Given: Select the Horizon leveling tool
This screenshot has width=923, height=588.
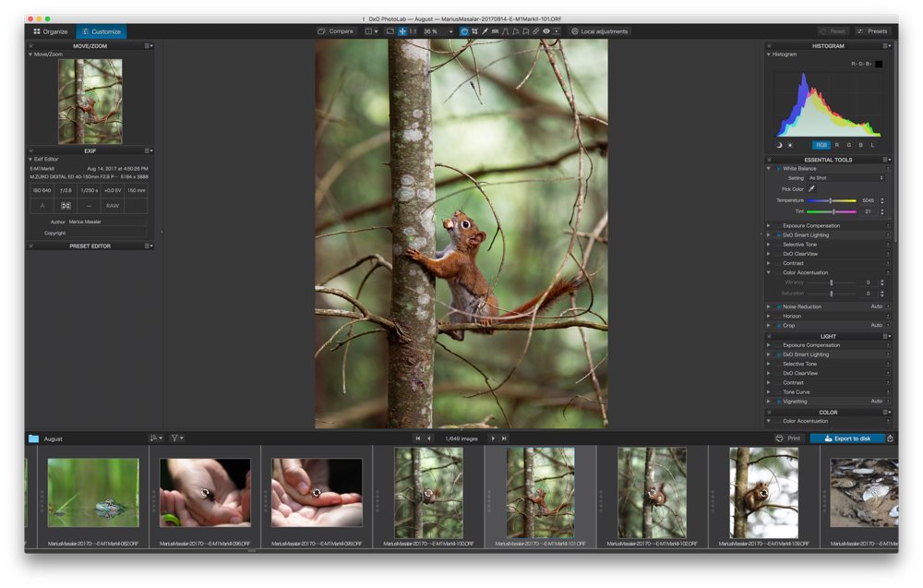Looking at the screenshot, I should tap(495, 31).
